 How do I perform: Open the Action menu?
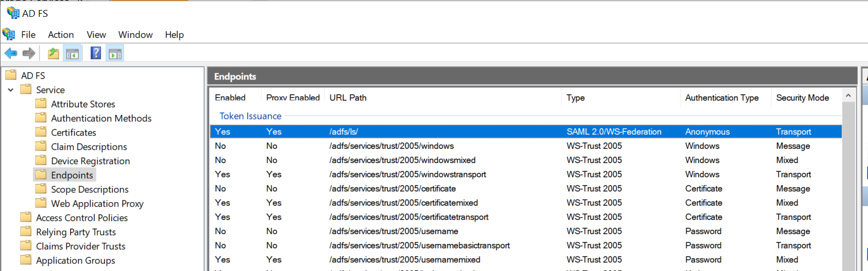61,35
